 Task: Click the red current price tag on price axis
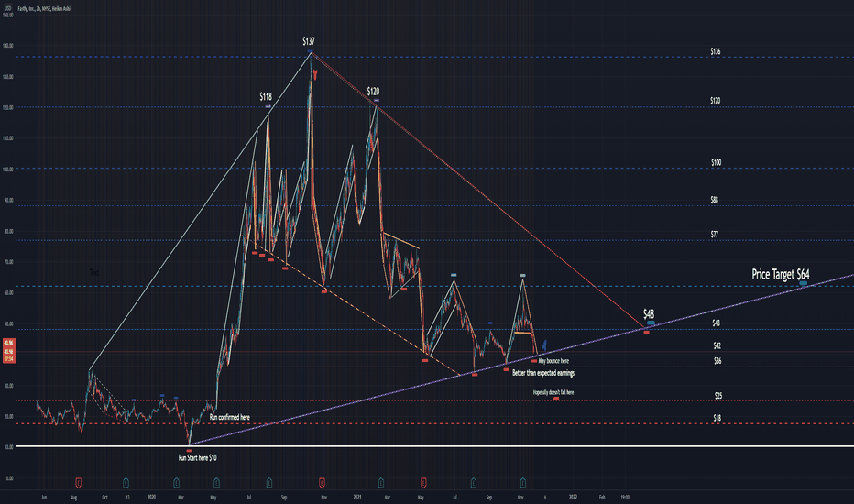click(9, 351)
